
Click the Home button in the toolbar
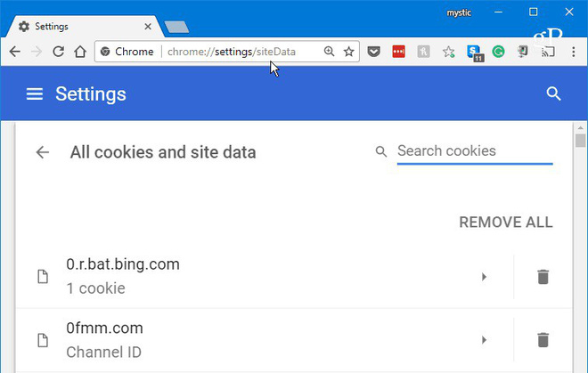80,52
